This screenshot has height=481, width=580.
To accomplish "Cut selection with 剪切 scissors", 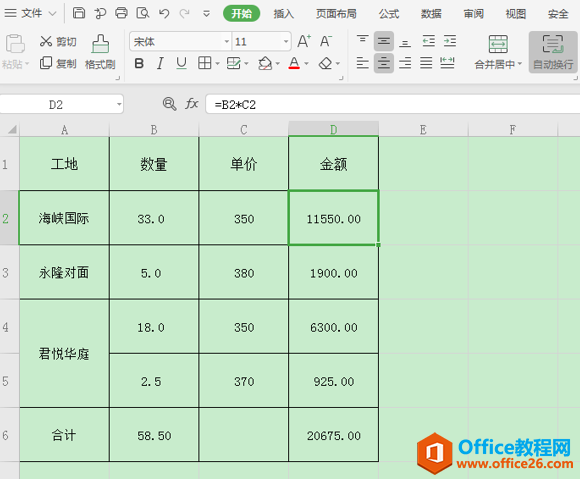I will [58, 41].
